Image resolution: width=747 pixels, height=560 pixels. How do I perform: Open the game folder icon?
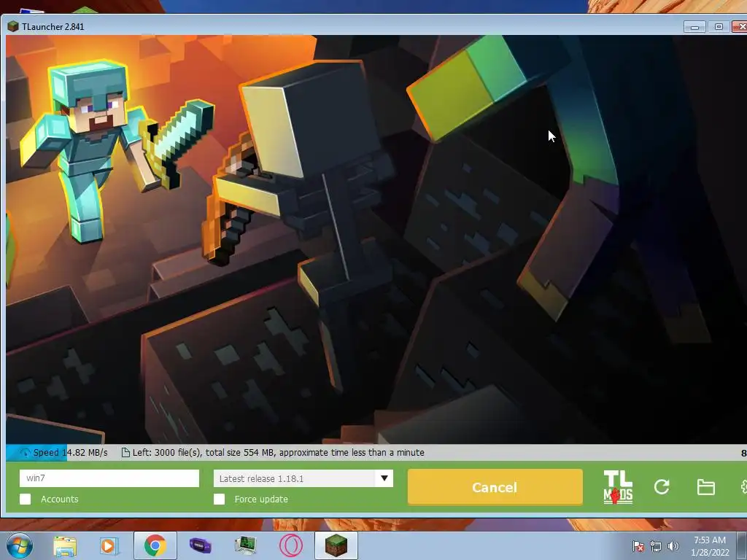pyautogui.click(x=705, y=487)
